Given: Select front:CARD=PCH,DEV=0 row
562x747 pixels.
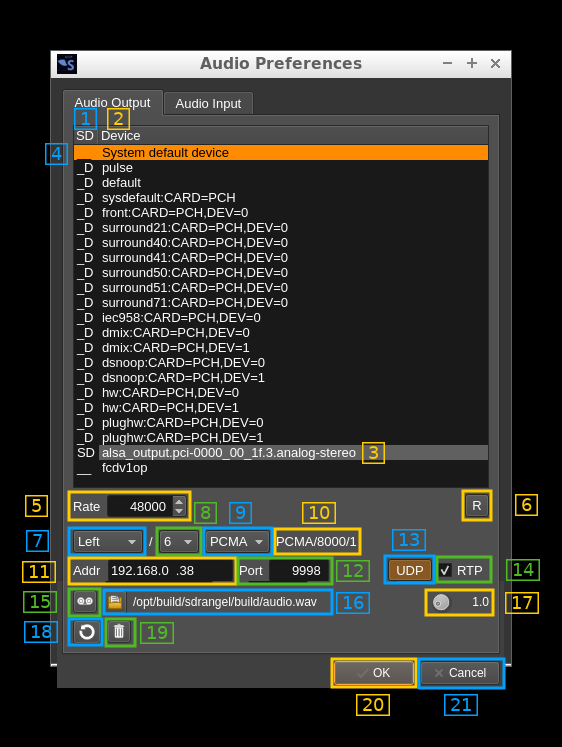Looking at the screenshot, I should click(281, 212).
